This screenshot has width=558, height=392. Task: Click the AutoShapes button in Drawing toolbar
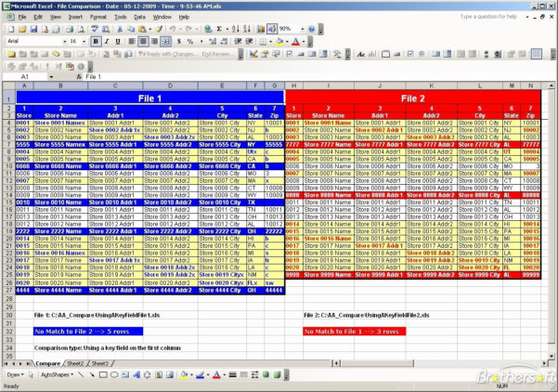[x=58, y=374]
